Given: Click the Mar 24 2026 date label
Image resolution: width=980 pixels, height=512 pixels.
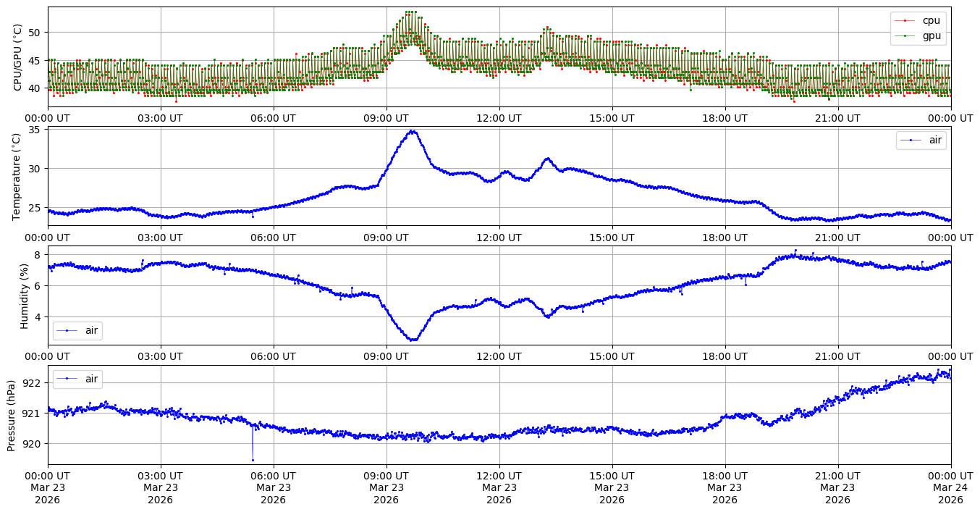Looking at the screenshot, I should pyautogui.click(x=950, y=488).
